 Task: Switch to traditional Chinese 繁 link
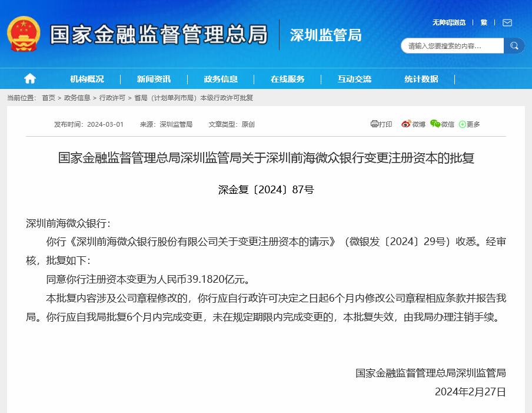tap(484, 22)
